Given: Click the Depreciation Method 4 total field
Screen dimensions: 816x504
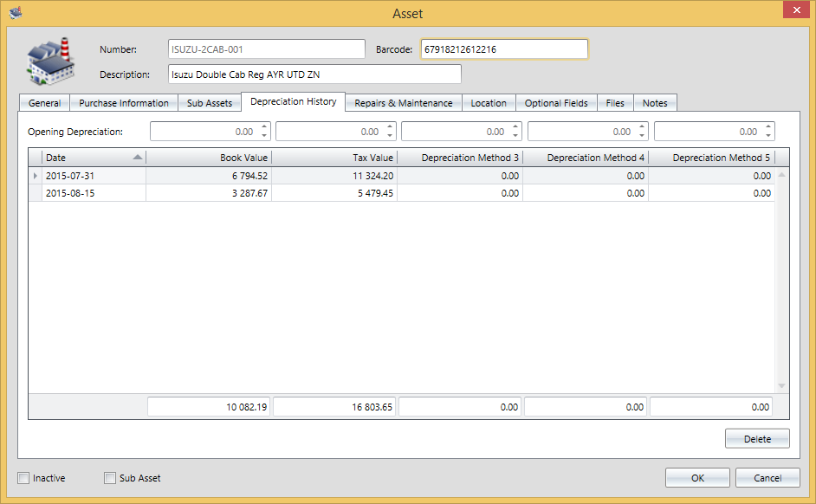Looking at the screenshot, I should point(586,407).
